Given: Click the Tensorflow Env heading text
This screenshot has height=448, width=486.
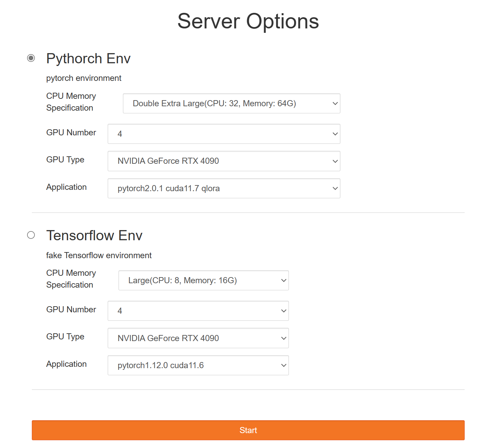Looking at the screenshot, I should [94, 236].
